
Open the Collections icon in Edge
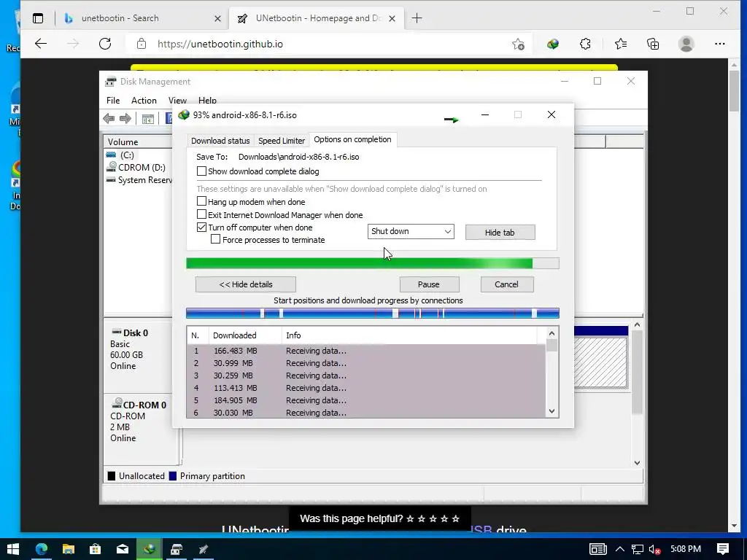[653, 44]
